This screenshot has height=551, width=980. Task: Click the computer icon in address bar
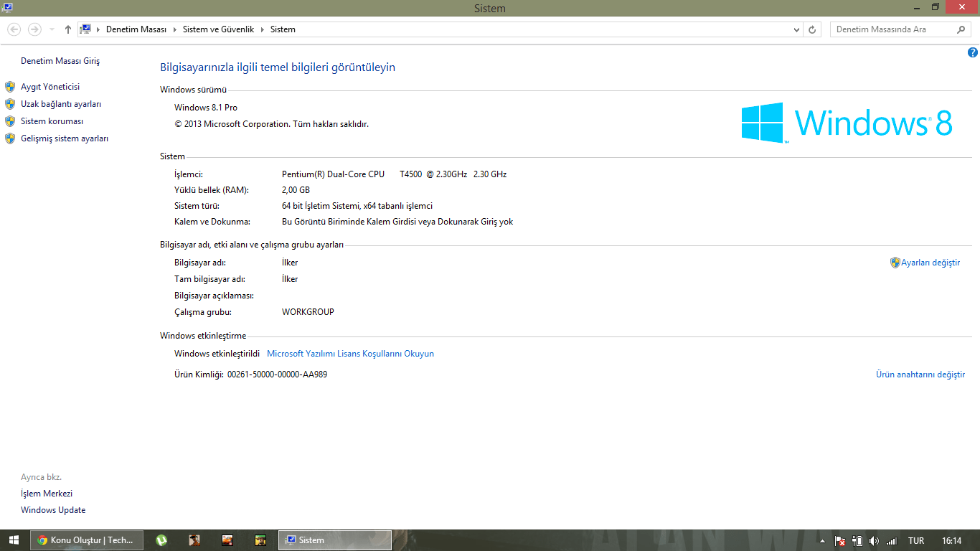point(86,29)
